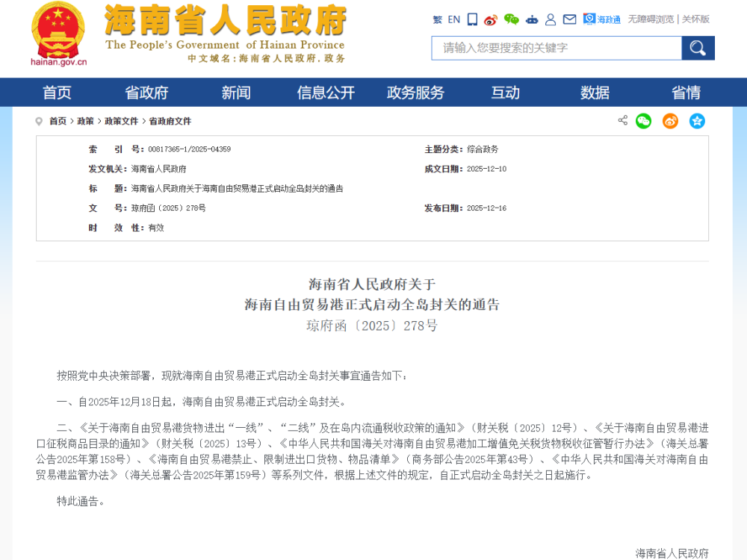Open the 政务服务 navigation tab
Viewport: 747px width, 560px height.
tap(415, 93)
